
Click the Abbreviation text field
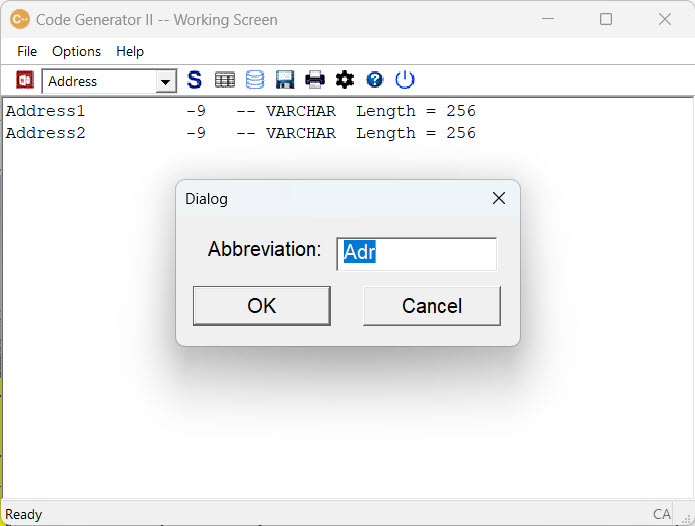coord(416,253)
